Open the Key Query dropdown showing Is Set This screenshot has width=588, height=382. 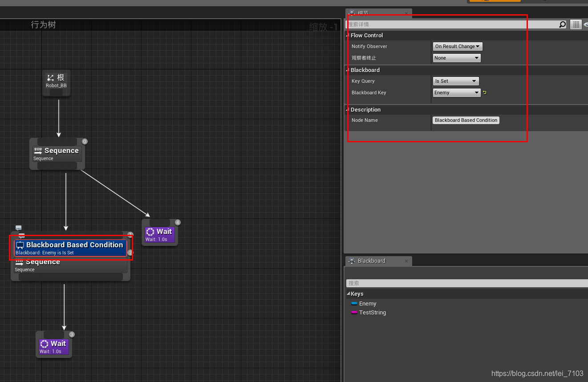coord(455,81)
